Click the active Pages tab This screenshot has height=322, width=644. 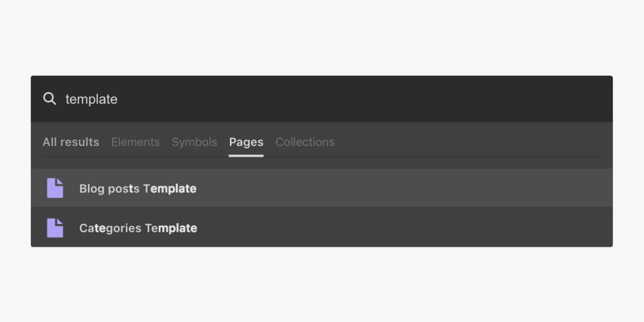pos(246,142)
